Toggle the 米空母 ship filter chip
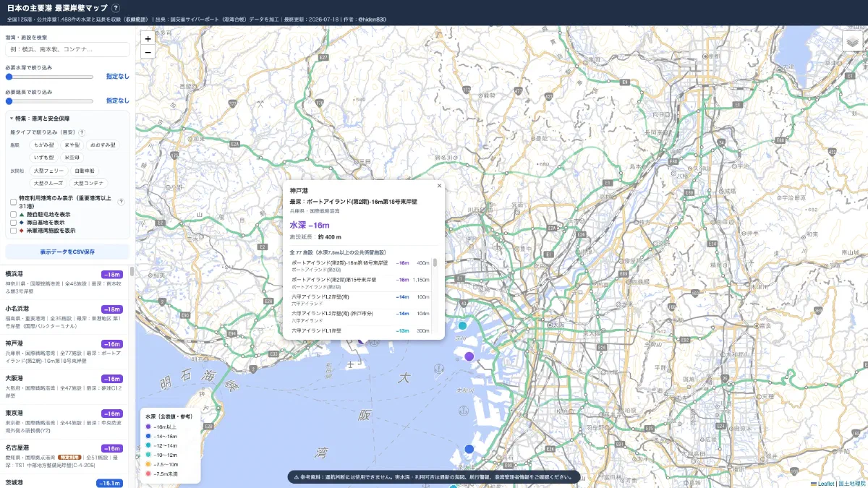The width and height of the screenshot is (868, 488). tap(72, 157)
